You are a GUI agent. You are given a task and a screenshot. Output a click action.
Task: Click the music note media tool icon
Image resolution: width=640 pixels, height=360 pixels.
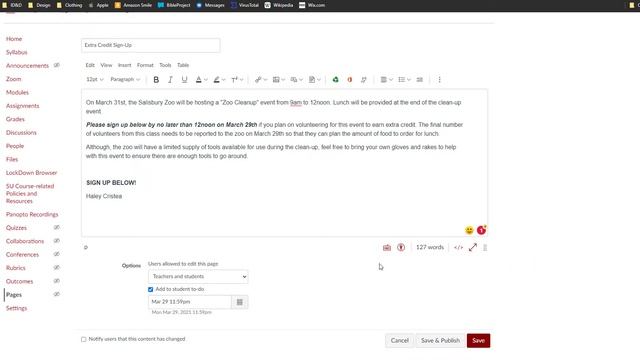coord(364,80)
